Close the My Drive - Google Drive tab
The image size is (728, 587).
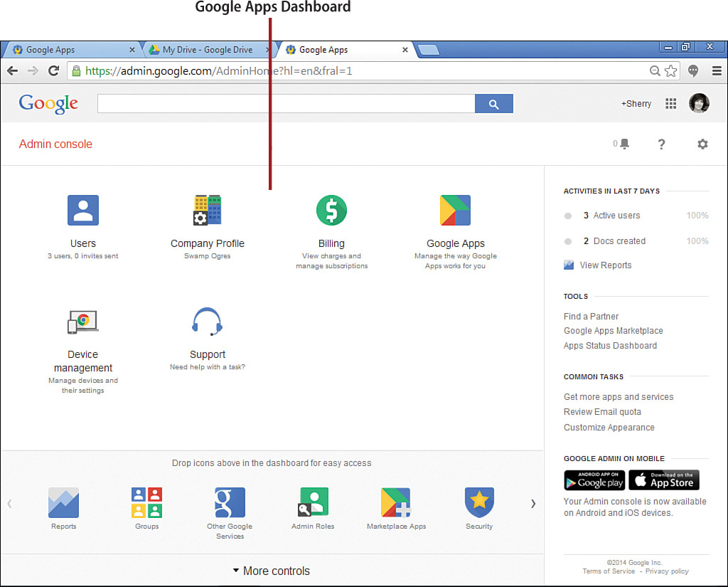click(267, 50)
